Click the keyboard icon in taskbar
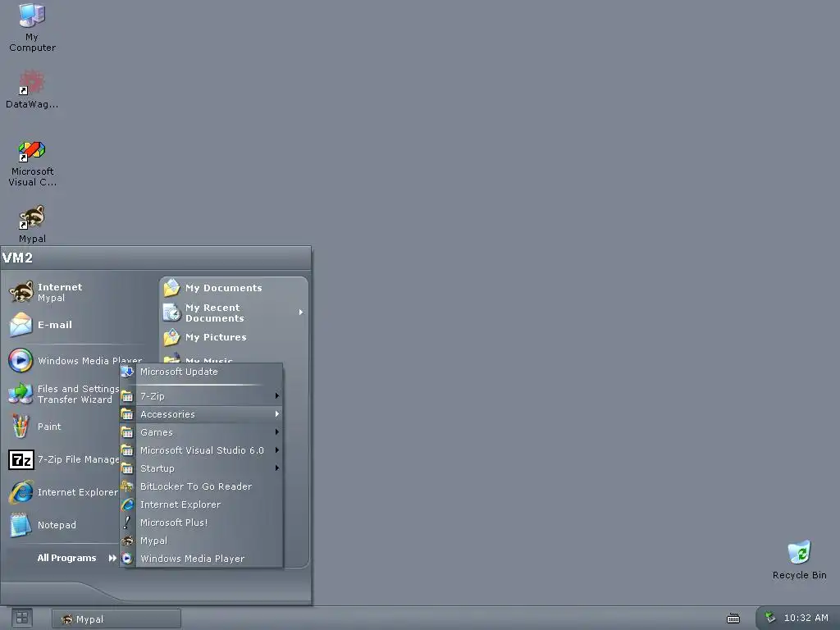840x630 pixels. (x=733, y=619)
